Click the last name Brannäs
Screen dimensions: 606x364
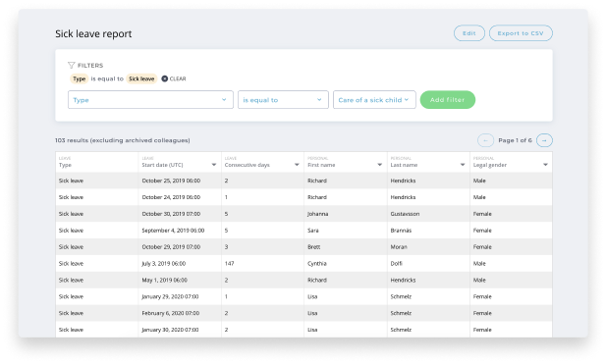click(x=401, y=231)
